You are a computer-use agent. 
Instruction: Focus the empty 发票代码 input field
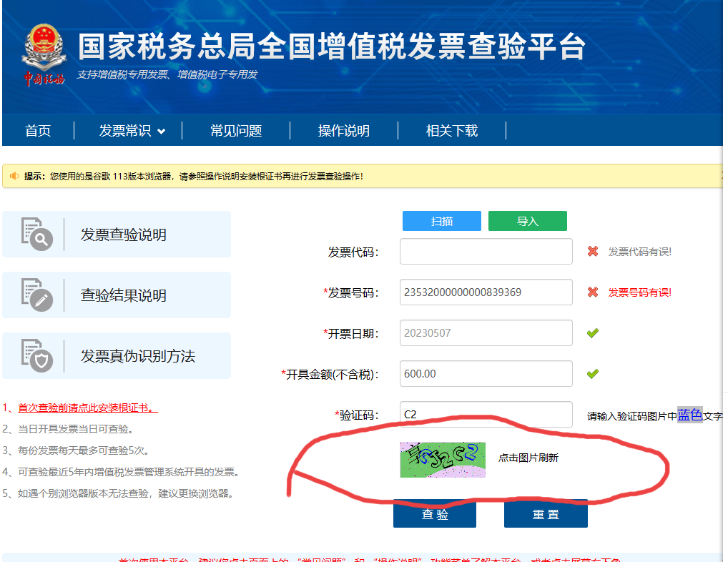pos(486,252)
